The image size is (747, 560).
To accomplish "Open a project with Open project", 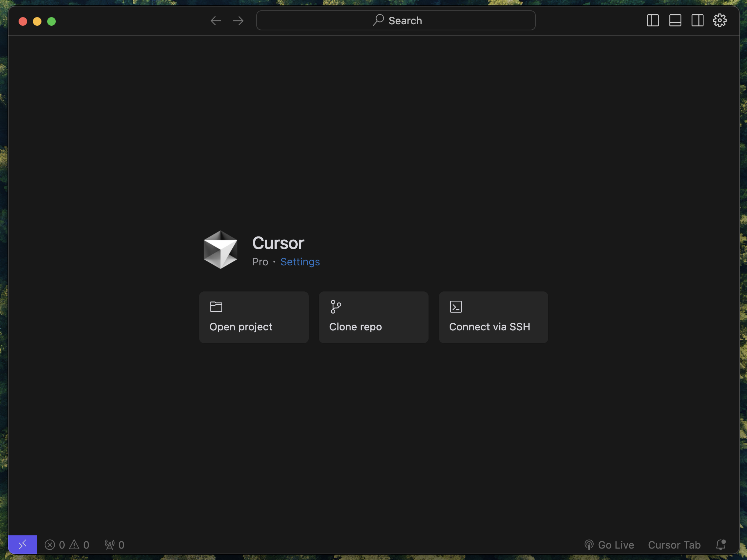I will 254,317.
